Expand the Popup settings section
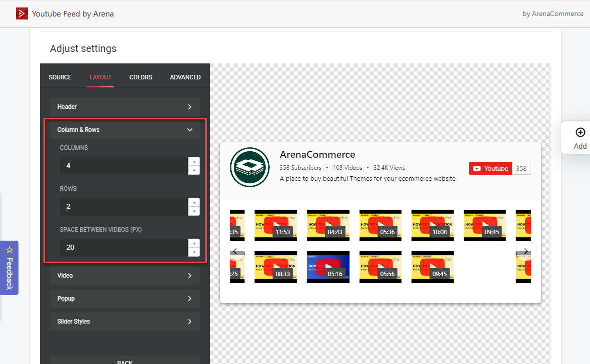Viewport: 590px width, 364px height. pyautogui.click(x=125, y=299)
